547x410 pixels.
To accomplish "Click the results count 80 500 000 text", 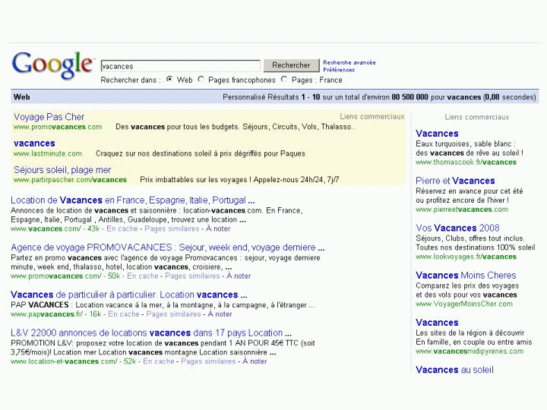I will tap(410, 97).
